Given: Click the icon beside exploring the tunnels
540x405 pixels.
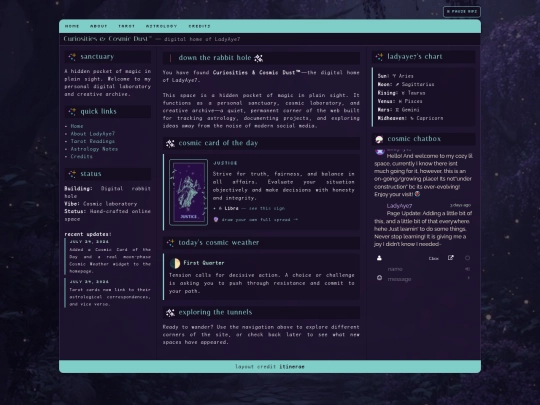Looking at the screenshot, I should pos(170,313).
